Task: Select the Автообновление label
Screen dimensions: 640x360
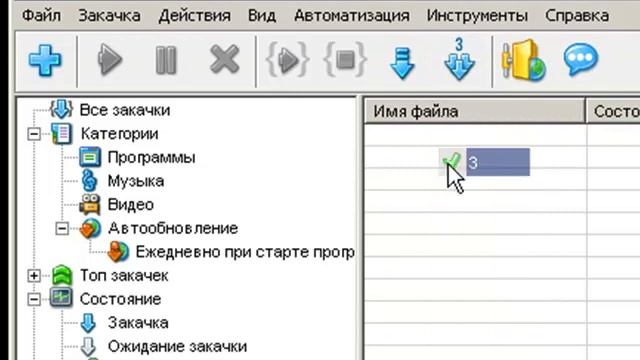Action: (173, 228)
